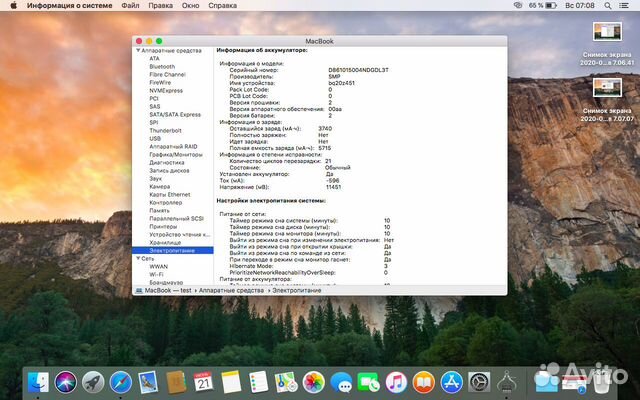Image resolution: width=640 pixels, height=400 pixels.
Task: Select Bluetooth in sidebar
Action: (162, 67)
